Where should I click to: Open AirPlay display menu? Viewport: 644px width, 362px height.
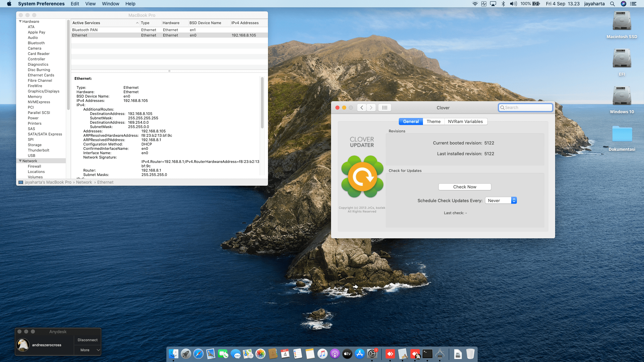pos(493,4)
